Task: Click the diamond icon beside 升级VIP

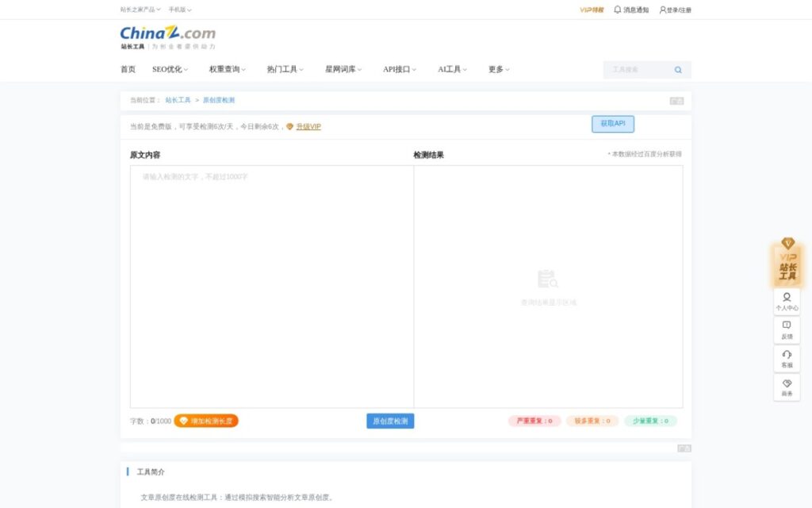Action: click(290, 126)
